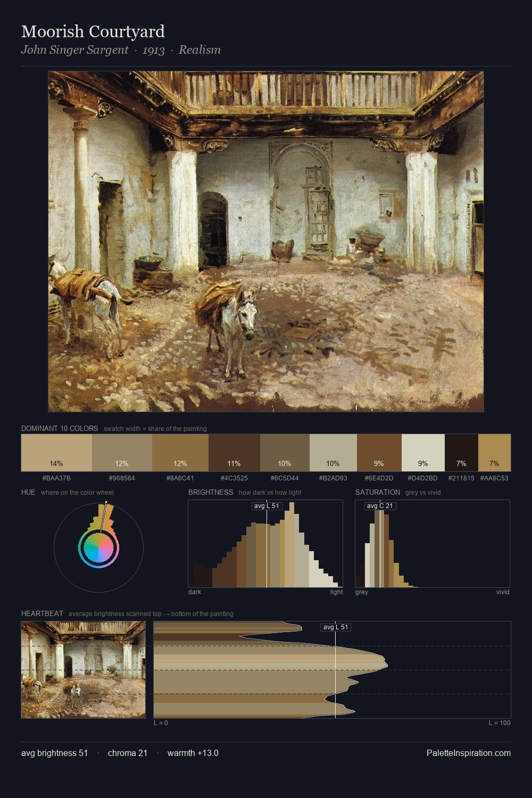The image size is (532, 798).
Task: Click the grey vs vivid caption
Action: coord(423,492)
